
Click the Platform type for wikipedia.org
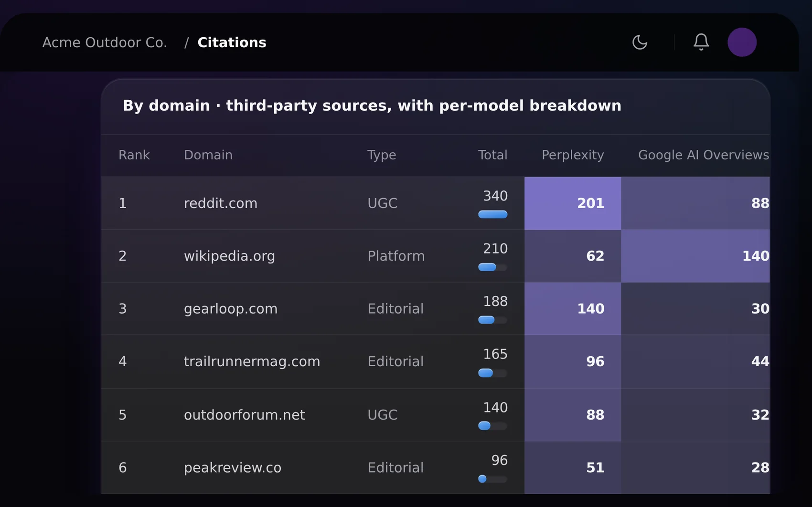(396, 256)
